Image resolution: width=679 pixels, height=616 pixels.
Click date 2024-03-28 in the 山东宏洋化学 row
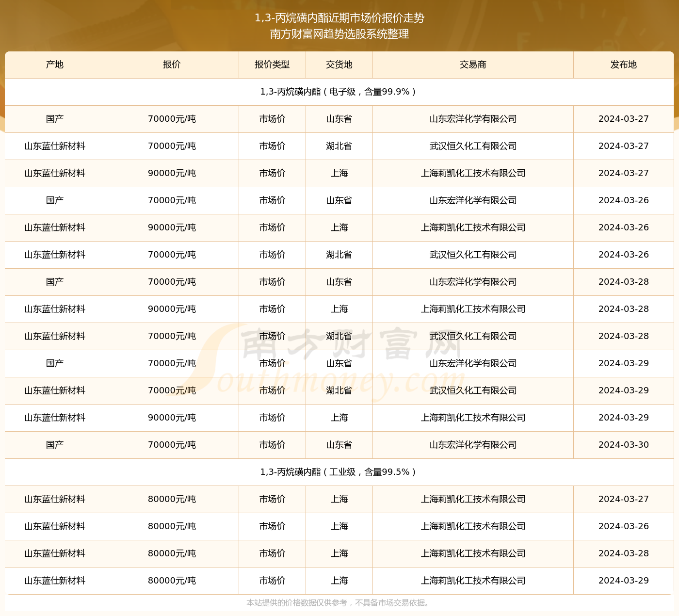pos(624,282)
